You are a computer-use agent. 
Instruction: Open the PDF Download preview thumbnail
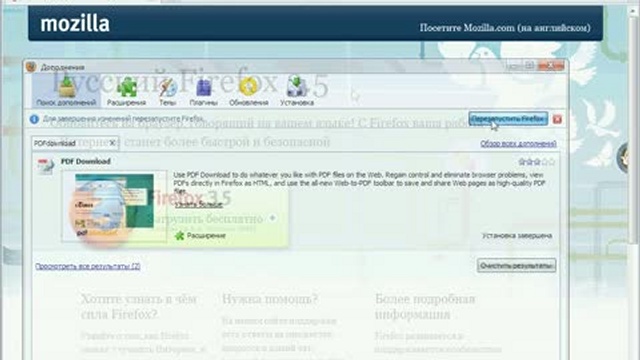coord(114,206)
